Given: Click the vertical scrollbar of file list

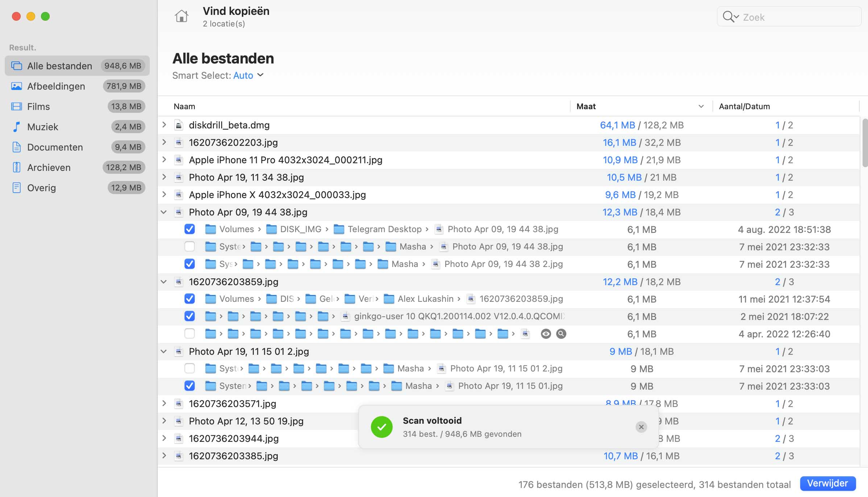Looking at the screenshot, I should point(864,142).
